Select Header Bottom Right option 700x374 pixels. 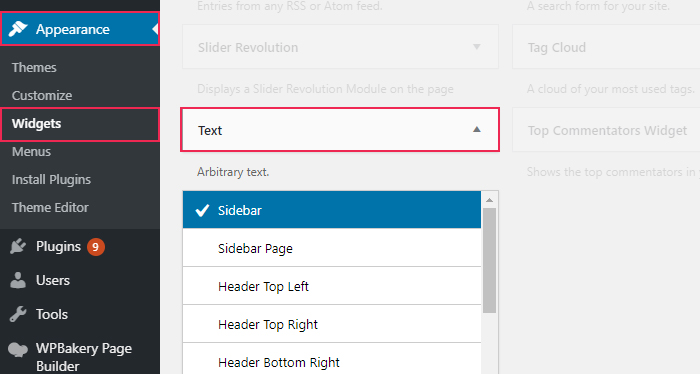(332, 359)
